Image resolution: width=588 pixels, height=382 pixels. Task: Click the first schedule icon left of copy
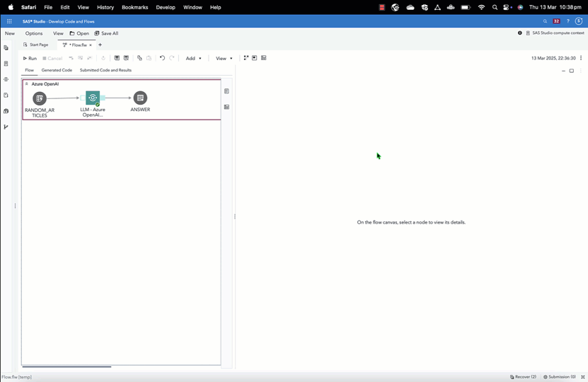click(117, 58)
